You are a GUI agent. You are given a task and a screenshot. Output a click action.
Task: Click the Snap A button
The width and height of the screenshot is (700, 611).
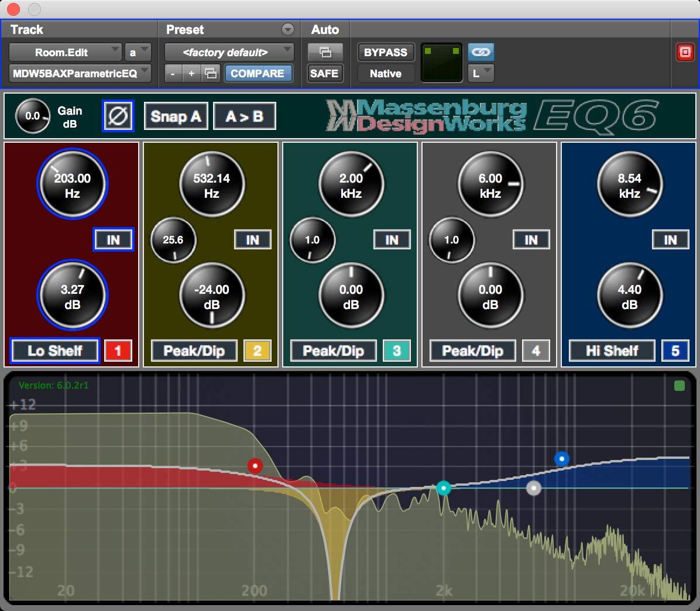click(176, 116)
